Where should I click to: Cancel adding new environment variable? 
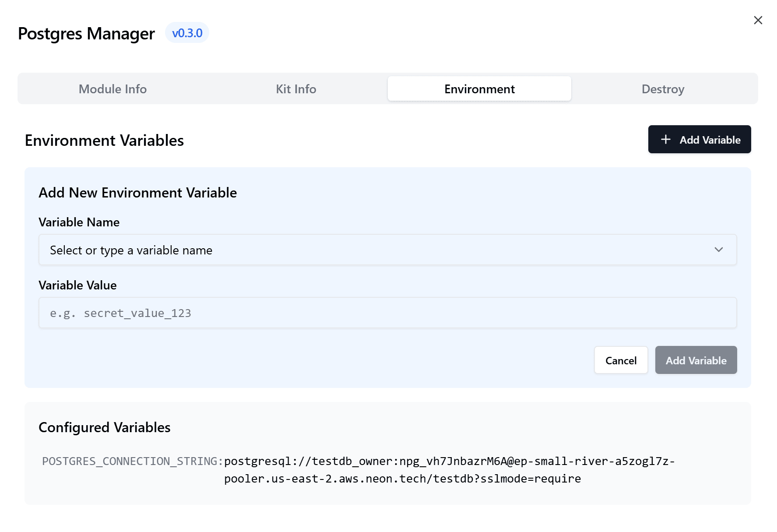coord(621,360)
